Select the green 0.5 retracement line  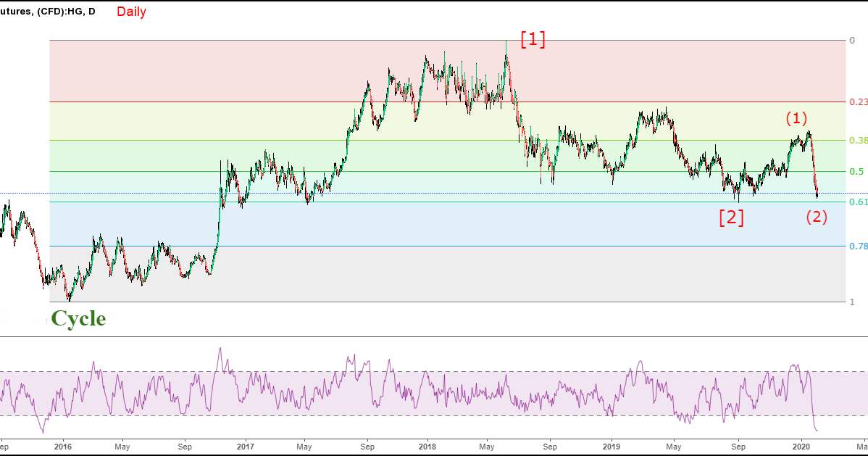[435, 171]
